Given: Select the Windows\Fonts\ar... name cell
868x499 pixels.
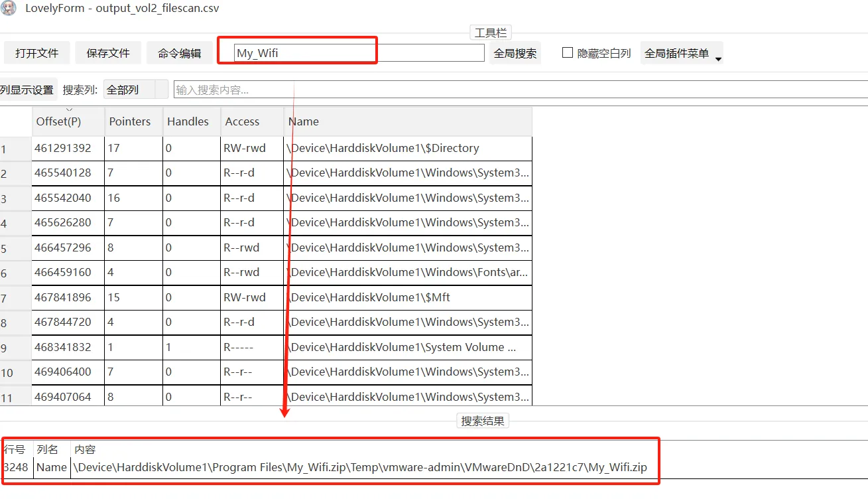Looking at the screenshot, I should pos(408,273).
